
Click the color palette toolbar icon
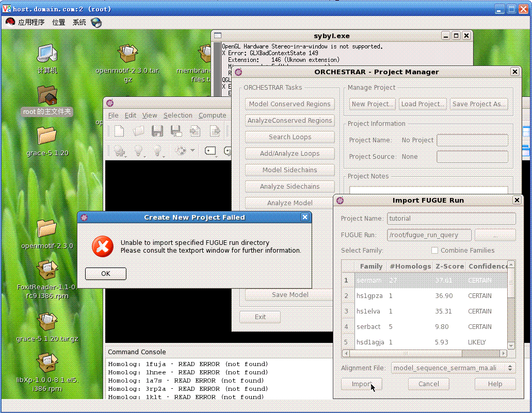pyautogui.click(x=181, y=150)
